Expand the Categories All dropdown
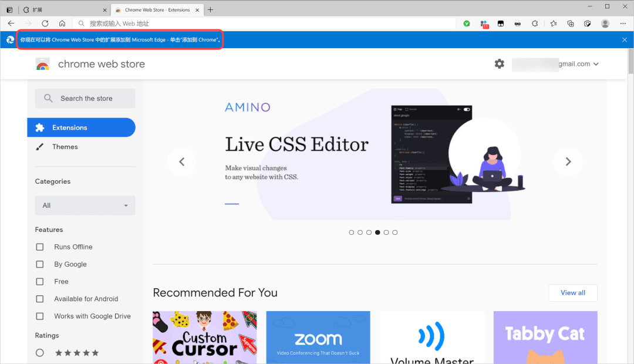Image resolution: width=634 pixels, height=364 pixels. tap(85, 205)
